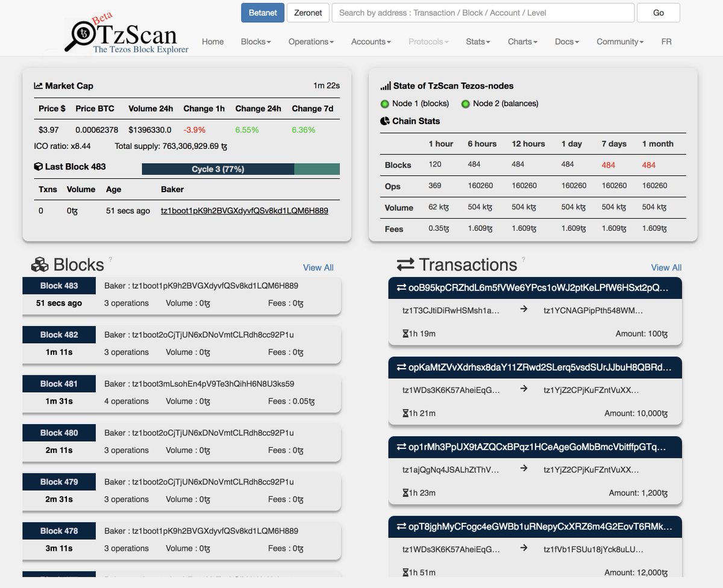
Task: Click the hourglass icon beside 1h 23m
Action: click(405, 493)
